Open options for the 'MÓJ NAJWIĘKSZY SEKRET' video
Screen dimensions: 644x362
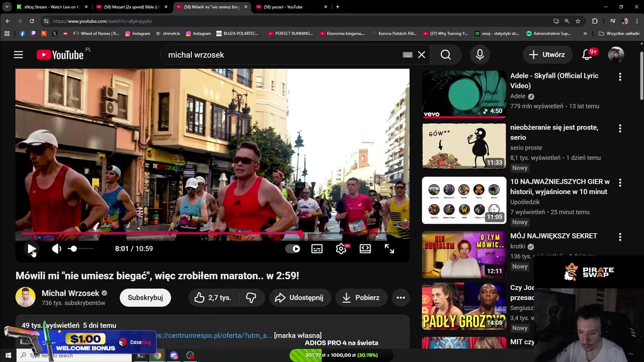620,237
